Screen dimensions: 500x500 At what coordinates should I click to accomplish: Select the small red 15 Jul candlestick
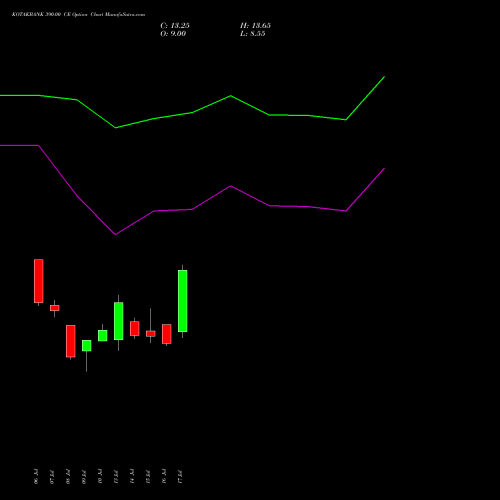pyautogui.click(x=151, y=333)
